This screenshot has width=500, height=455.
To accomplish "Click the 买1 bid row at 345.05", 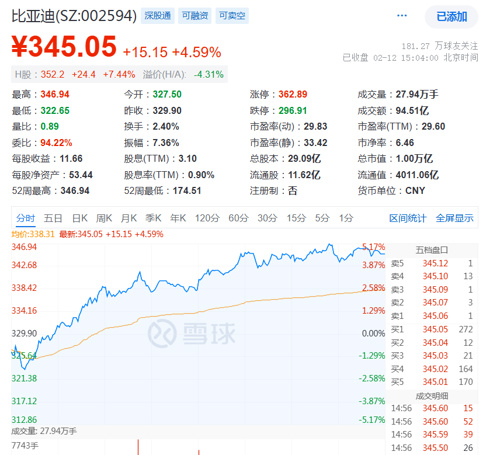I will click(432, 329).
